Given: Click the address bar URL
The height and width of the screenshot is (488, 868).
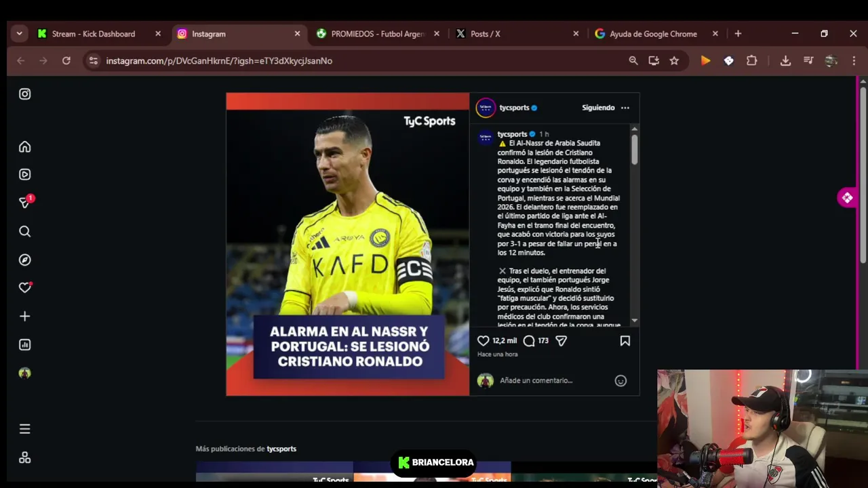Looking at the screenshot, I should click(219, 61).
